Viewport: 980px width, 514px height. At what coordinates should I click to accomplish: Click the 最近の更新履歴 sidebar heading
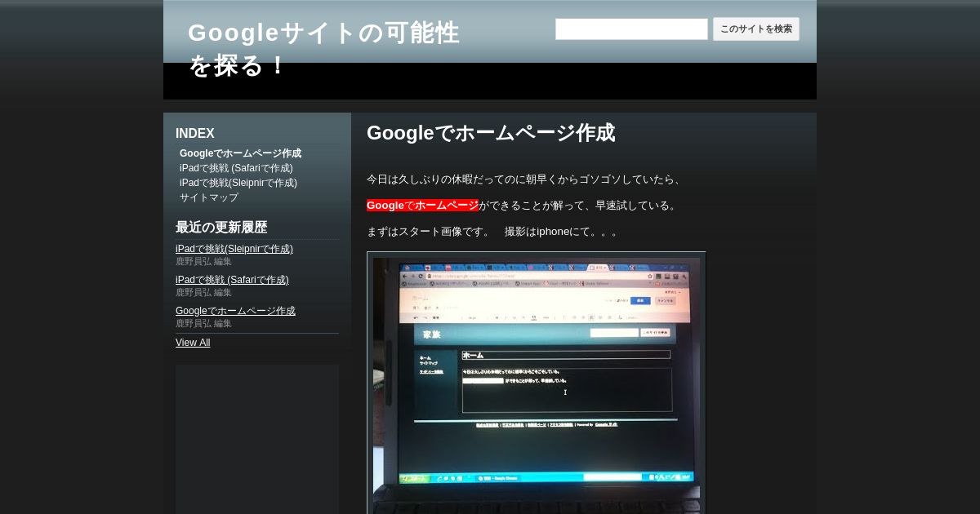(x=221, y=228)
